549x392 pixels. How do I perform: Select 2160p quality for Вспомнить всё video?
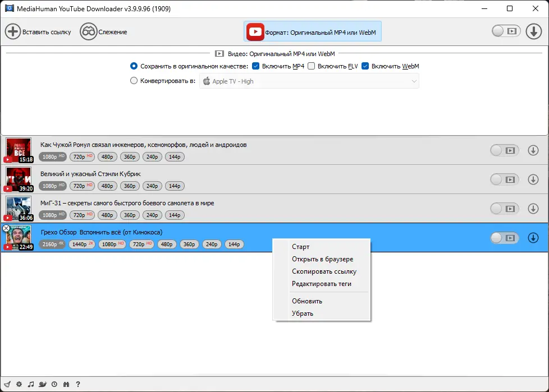(52, 244)
